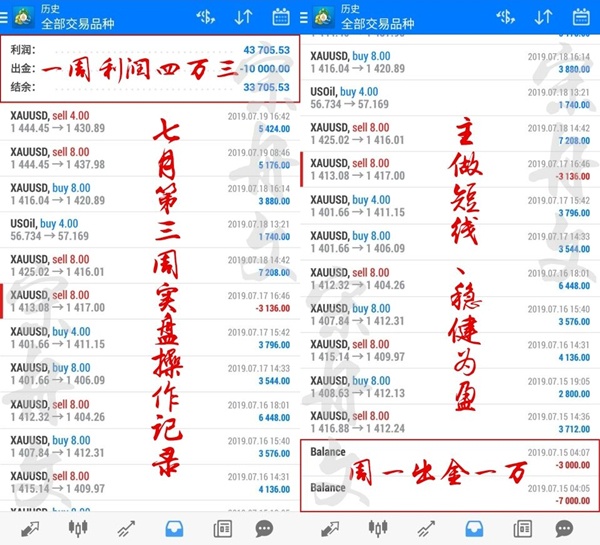Open candlestick Chart tab in left bottom bar
The width and height of the screenshot is (600, 545).
pos(78,529)
